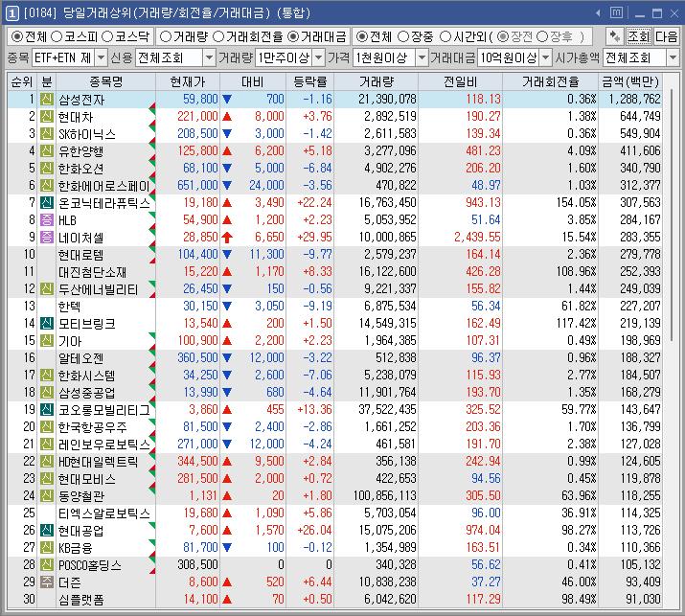Select the 코스닥 radio button
Image resolution: width=685 pixels, height=616 pixels.
point(107,36)
